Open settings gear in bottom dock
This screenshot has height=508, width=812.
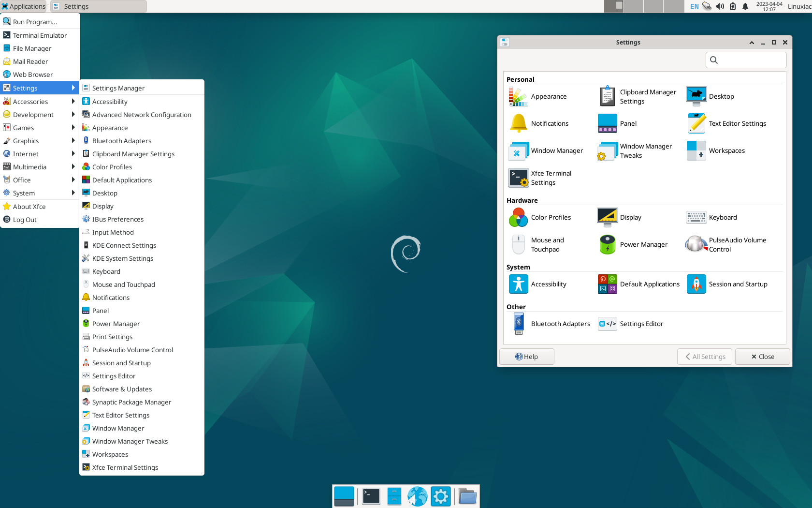point(441,496)
